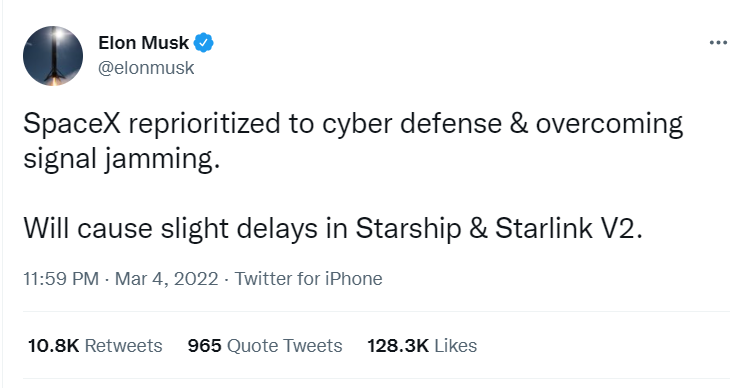
Task: Click the word 'delays' in second paragraph
Action: pos(277,229)
